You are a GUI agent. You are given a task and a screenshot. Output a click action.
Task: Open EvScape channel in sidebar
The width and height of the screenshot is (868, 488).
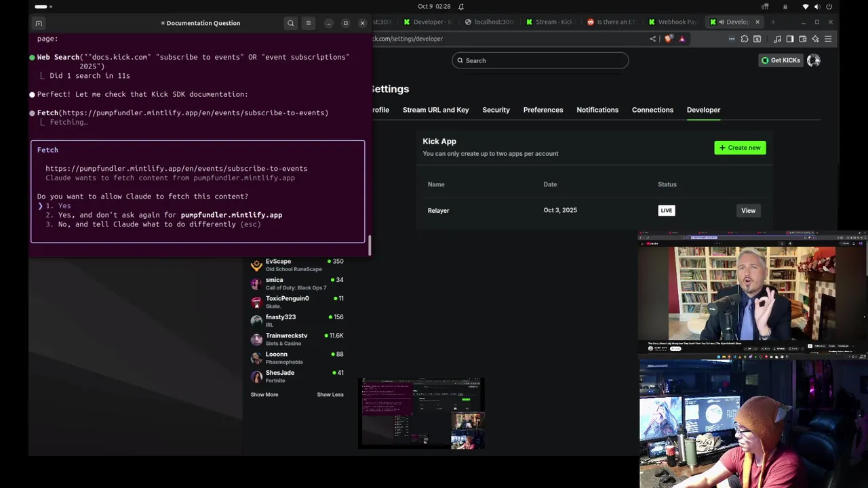tap(297, 265)
